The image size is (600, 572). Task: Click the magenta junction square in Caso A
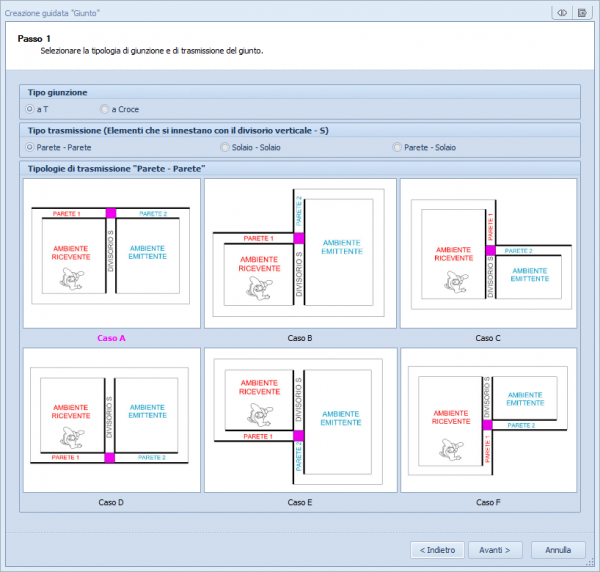pyautogui.click(x=111, y=213)
